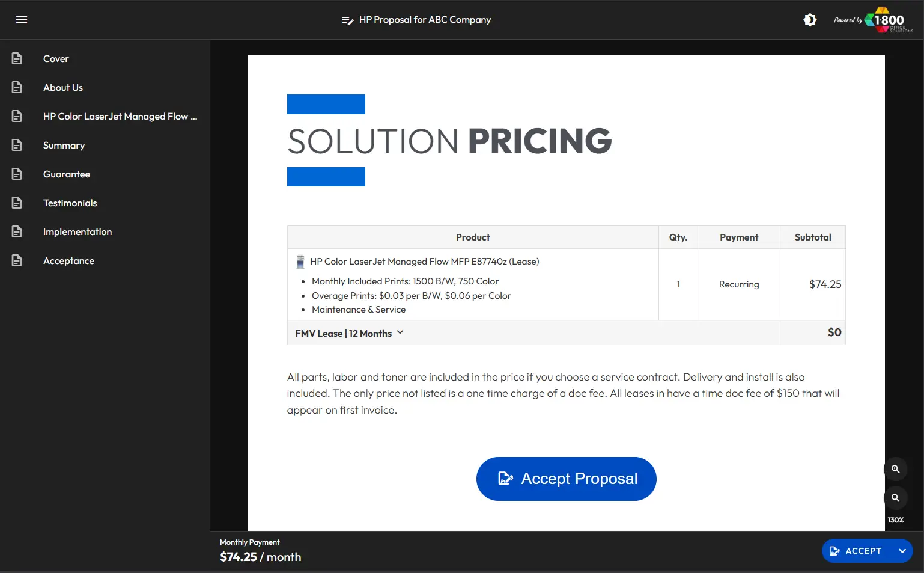Zoom out on the document

tap(895, 498)
